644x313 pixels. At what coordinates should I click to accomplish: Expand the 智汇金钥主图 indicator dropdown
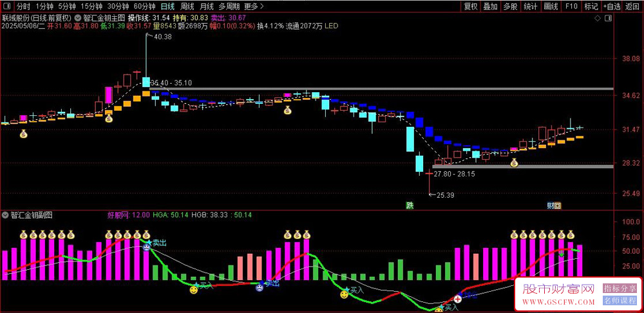coord(79,18)
